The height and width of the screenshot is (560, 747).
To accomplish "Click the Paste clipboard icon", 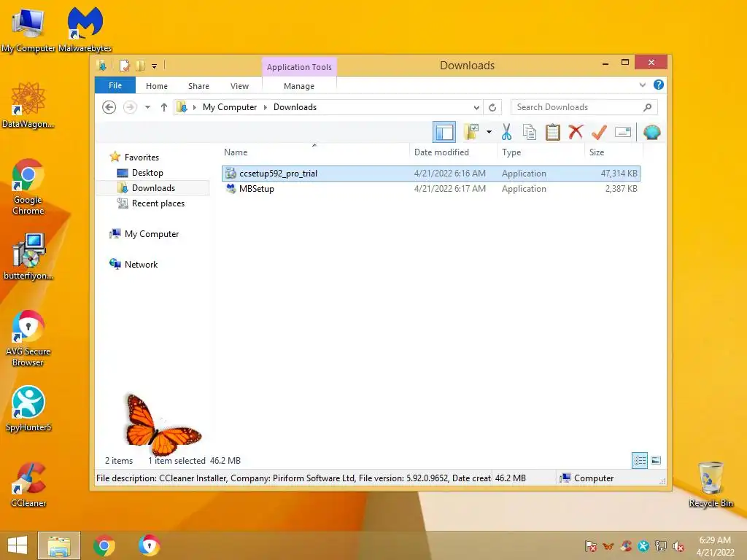I will click(553, 132).
